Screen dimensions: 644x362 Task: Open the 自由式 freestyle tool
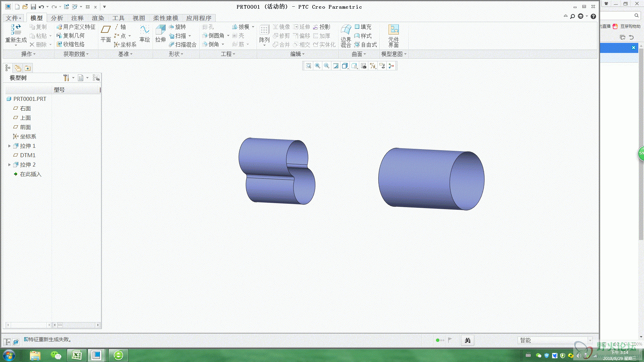tap(366, 45)
